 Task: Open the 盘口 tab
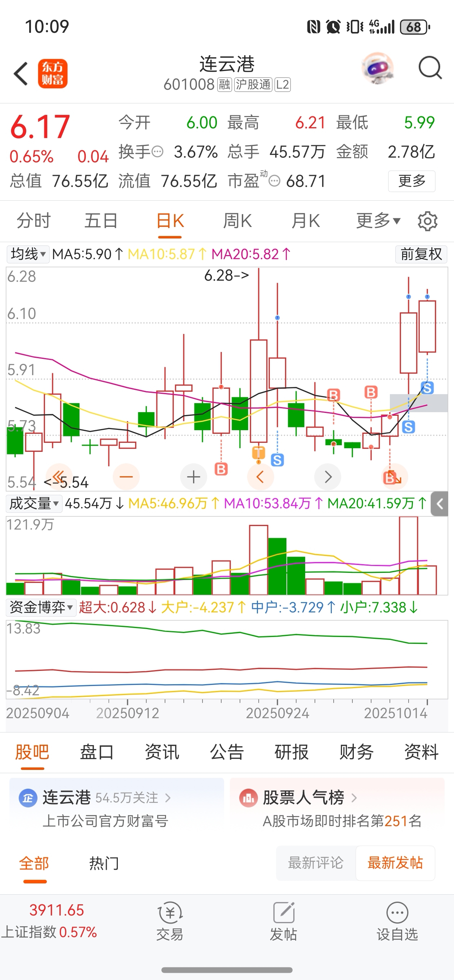point(97,752)
